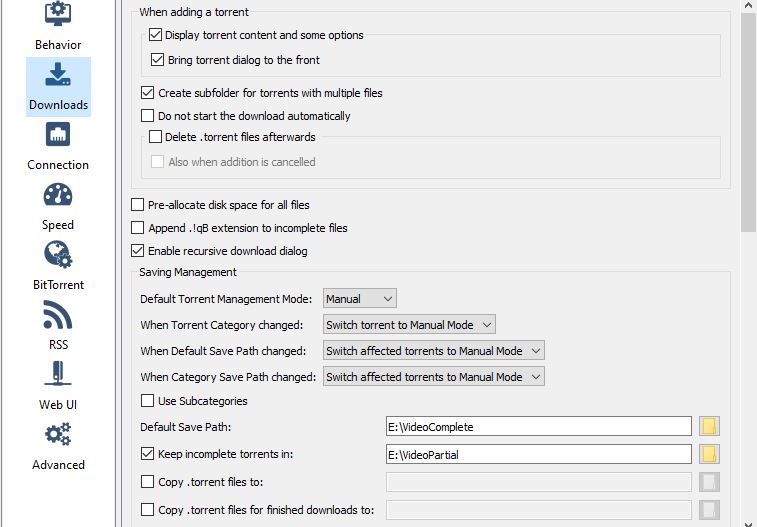Expand When Category Save Path changed dropdown

[x=434, y=377]
